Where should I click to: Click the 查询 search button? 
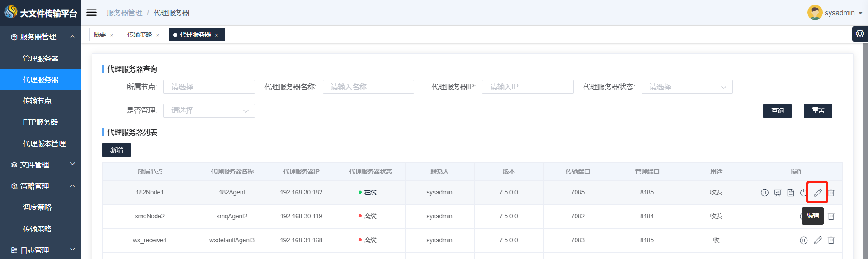click(x=777, y=111)
